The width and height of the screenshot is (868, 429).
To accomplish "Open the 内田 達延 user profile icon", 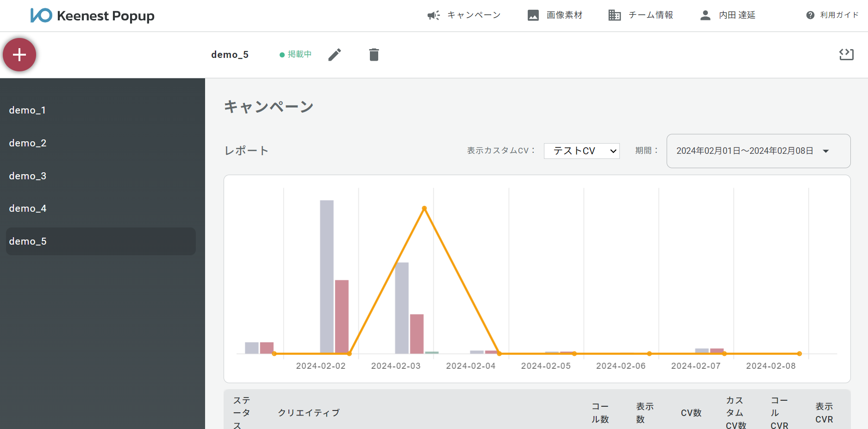I will pos(705,15).
